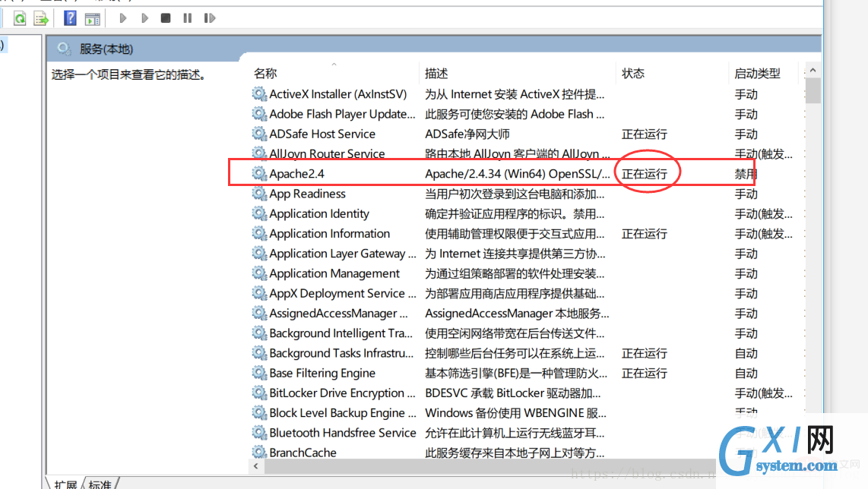This screenshot has height=489, width=868.
Task: Select App Readiness service name
Action: [x=307, y=194]
